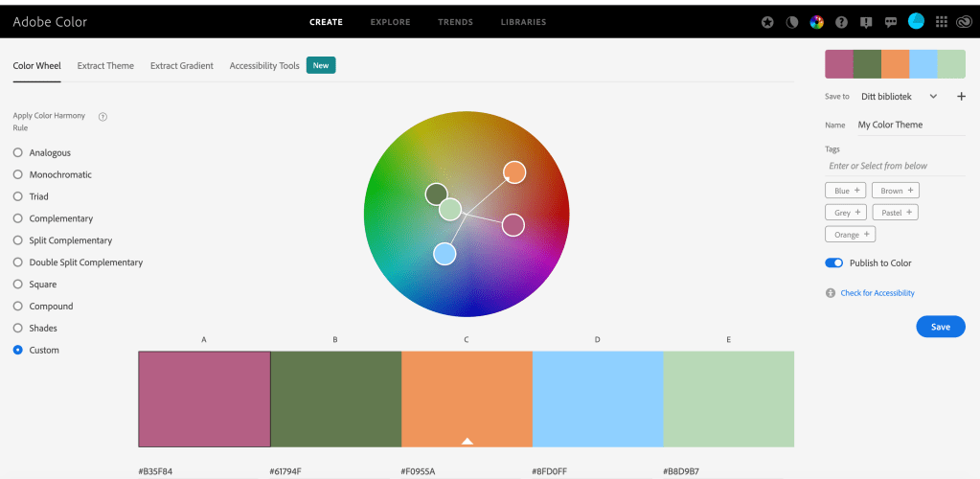
Task: Turn off the Publish to Color toggle
Action: click(x=833, y=262)
